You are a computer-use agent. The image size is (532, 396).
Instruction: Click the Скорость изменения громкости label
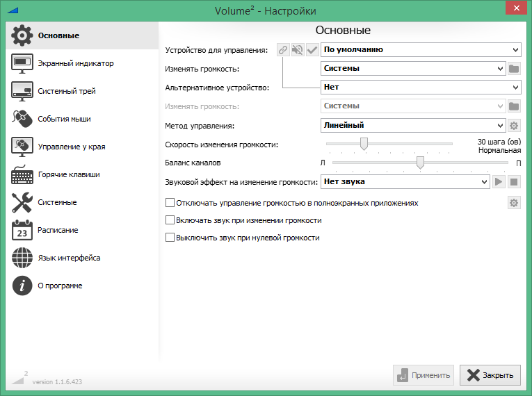coord(222,145)
